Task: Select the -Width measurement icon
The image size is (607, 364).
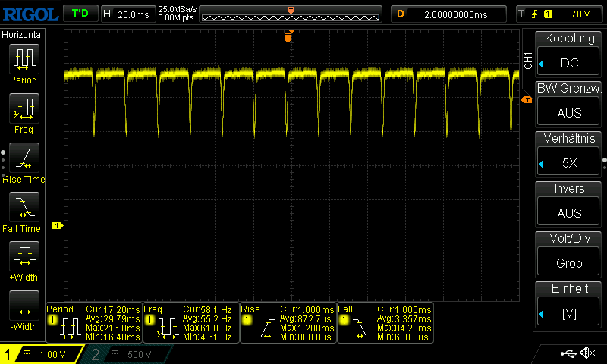Action: tap(23, 306)
